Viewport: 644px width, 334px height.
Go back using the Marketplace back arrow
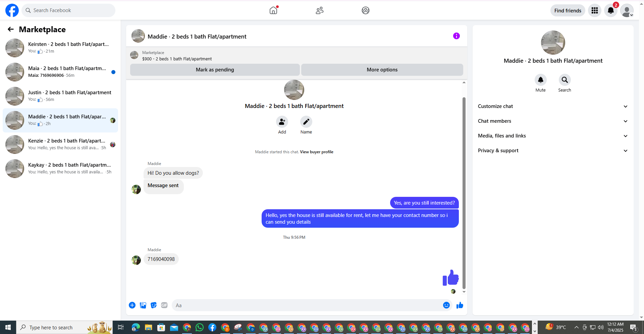(11, 29)
